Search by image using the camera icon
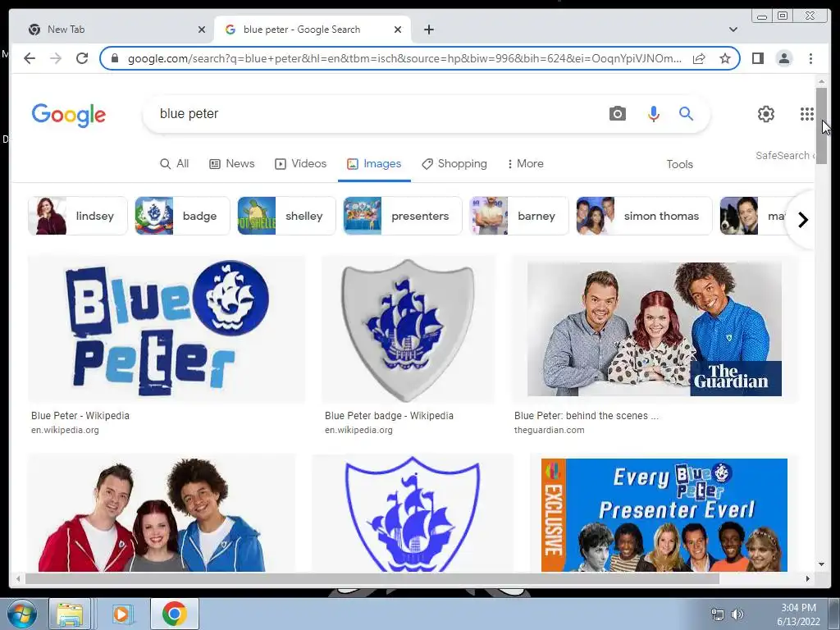The width and height of the screenshot is (840, 630). (x=617, y=113)
